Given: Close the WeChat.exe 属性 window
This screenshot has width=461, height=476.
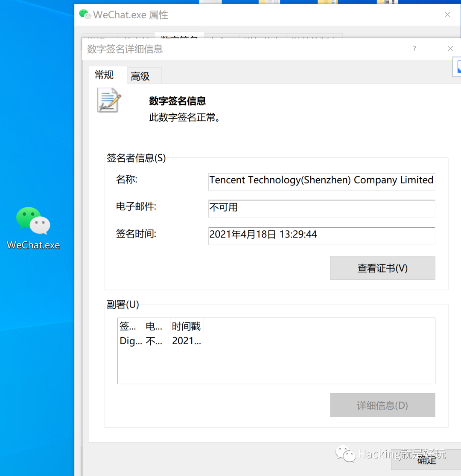Looking at the screenshot, I should click(x=447, y=15).
